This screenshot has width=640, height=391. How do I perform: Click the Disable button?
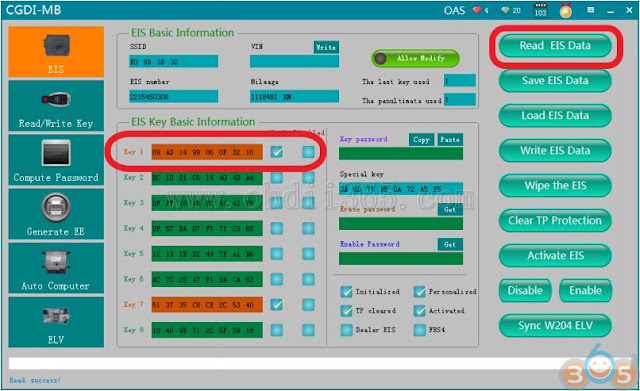(525, 291)
